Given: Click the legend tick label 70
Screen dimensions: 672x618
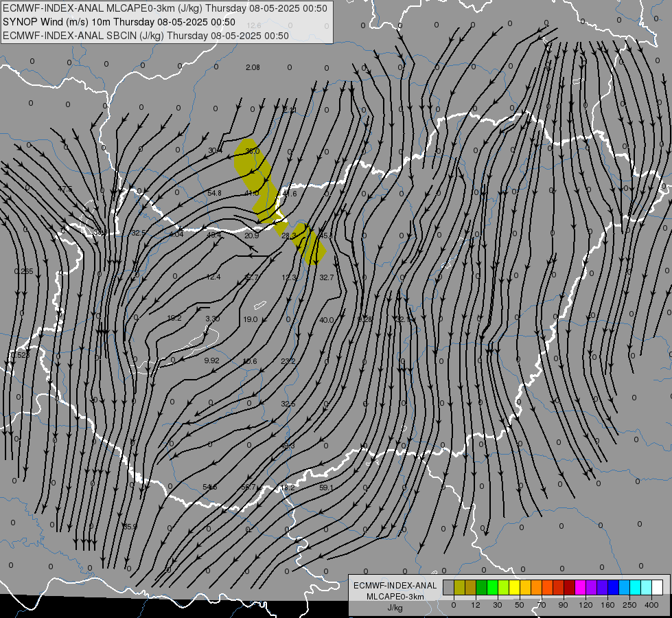Looking at the screenshot, I should [x=542, y=605].
